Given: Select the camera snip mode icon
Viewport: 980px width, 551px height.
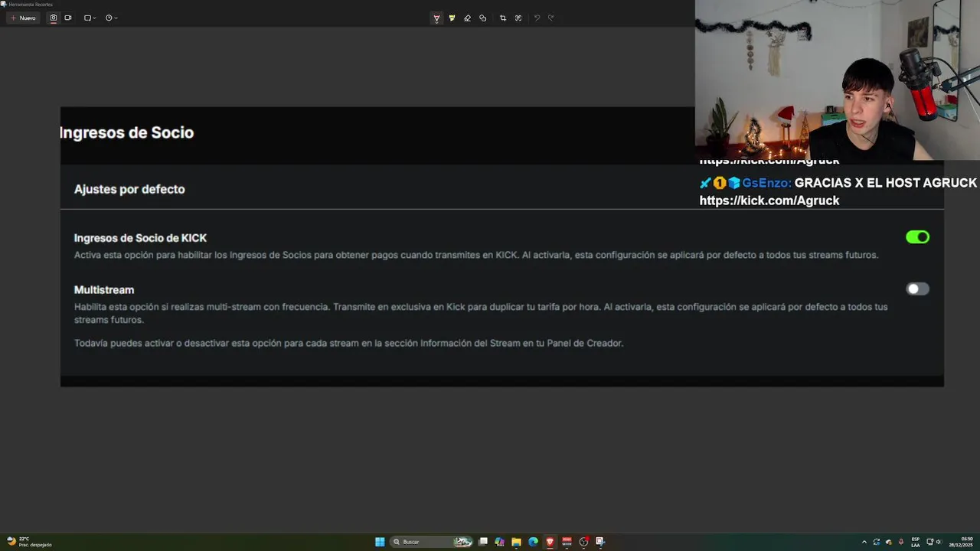Looking at the screenshot, I should coord(53,18).
